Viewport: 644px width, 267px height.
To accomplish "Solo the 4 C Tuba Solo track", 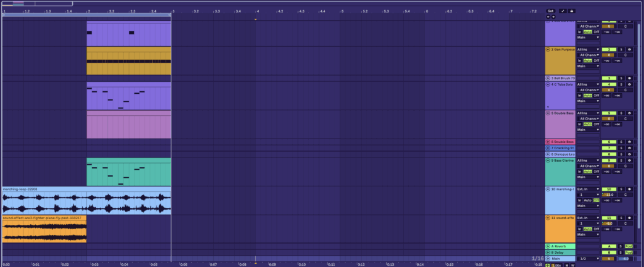I will (620, 84).
